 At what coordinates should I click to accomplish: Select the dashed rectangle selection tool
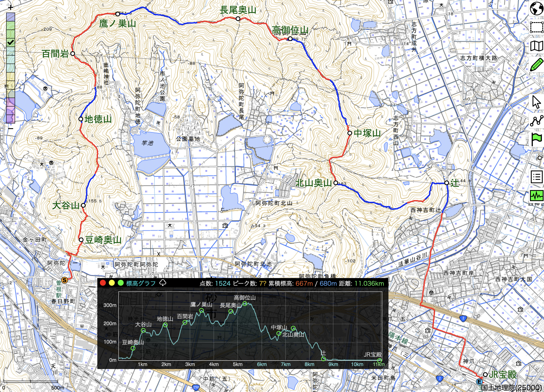(536, 27)
